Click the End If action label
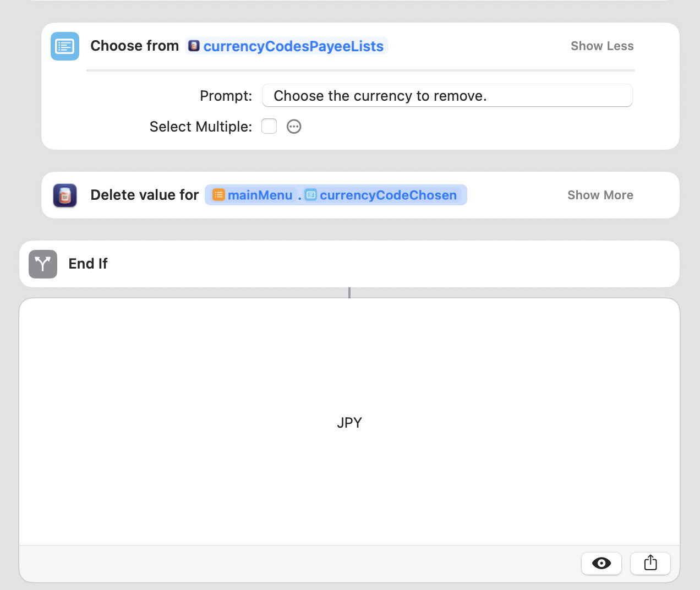Screen dimensions: 700x590 coord(88,264)
